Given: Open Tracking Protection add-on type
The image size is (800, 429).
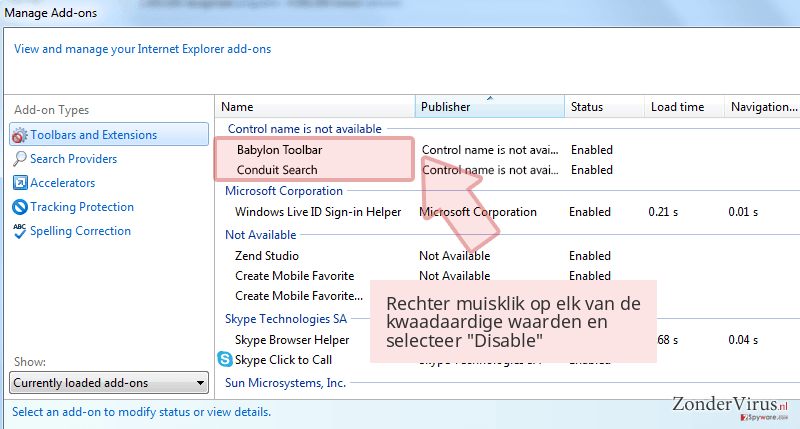Looking at the screenshot, I should click(x=82, y=207).
